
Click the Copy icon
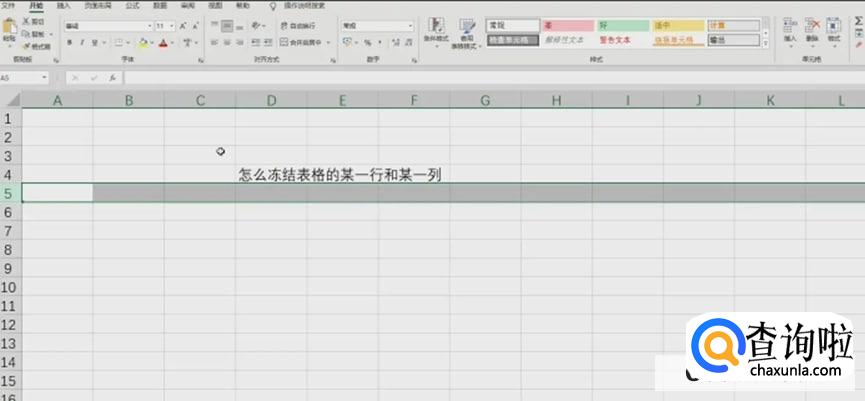tap(26, 34)
